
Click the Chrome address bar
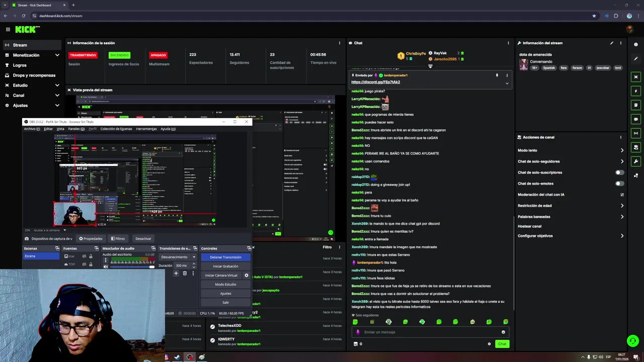312,16
